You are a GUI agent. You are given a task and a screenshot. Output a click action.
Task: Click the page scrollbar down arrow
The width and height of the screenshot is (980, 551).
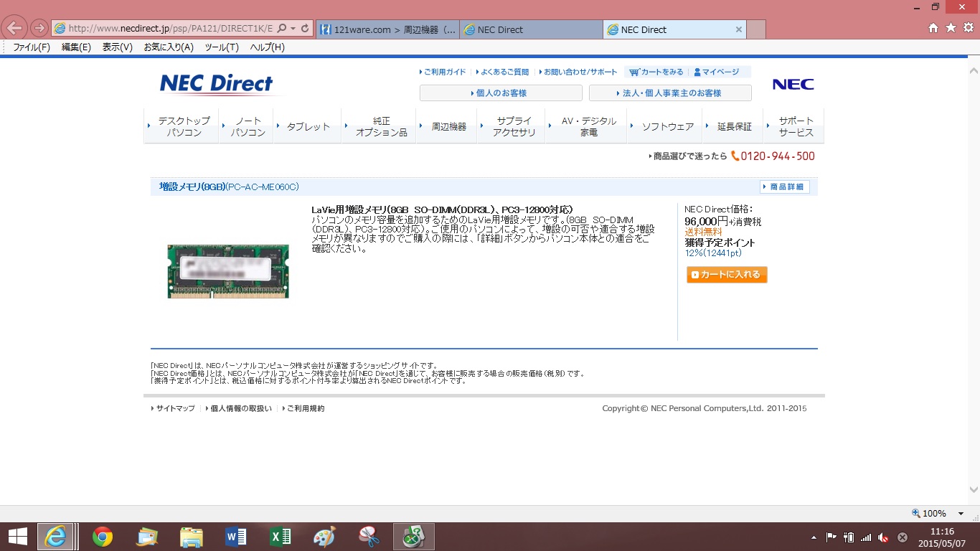coord(973,490)
